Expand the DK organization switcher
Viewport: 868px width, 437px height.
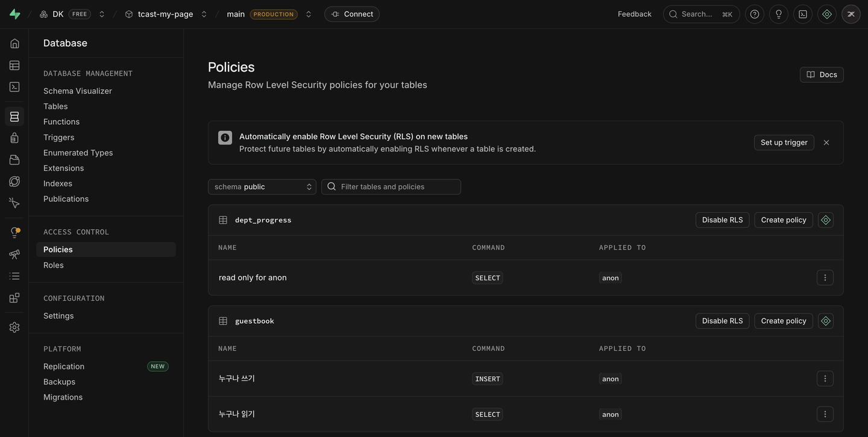102,14
